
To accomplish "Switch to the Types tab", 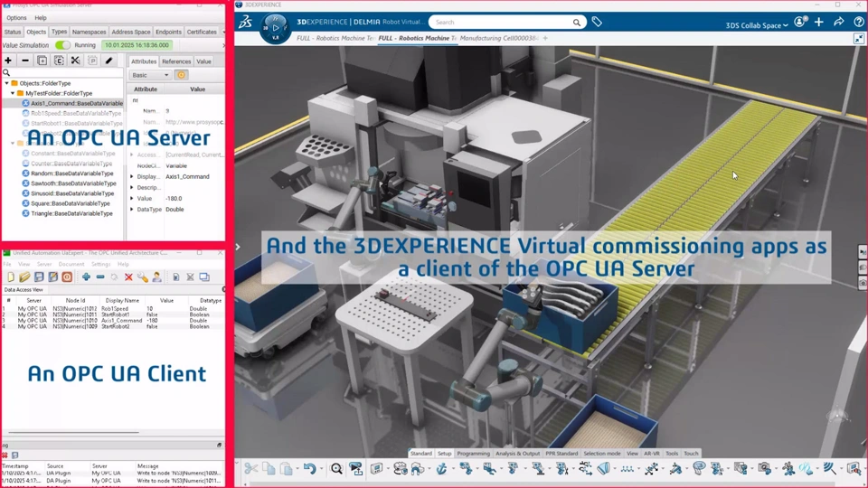I will click(60, 32).
